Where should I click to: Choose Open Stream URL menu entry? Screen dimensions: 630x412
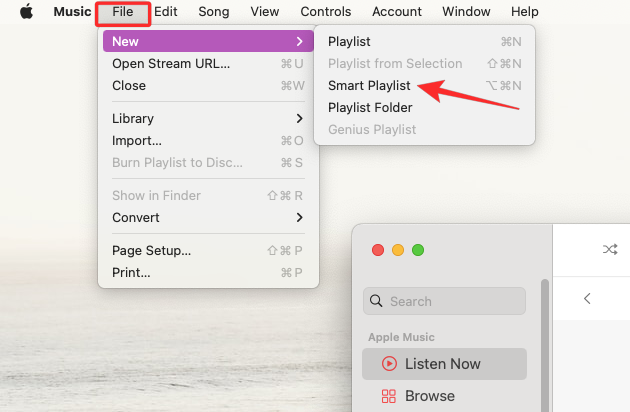[171, 63]
